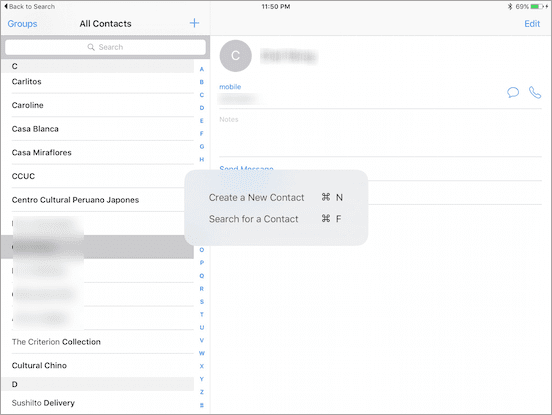Viewport: 552px width, 415px height.
Task: Jump to letter B in index
Action: coord(202,82)
